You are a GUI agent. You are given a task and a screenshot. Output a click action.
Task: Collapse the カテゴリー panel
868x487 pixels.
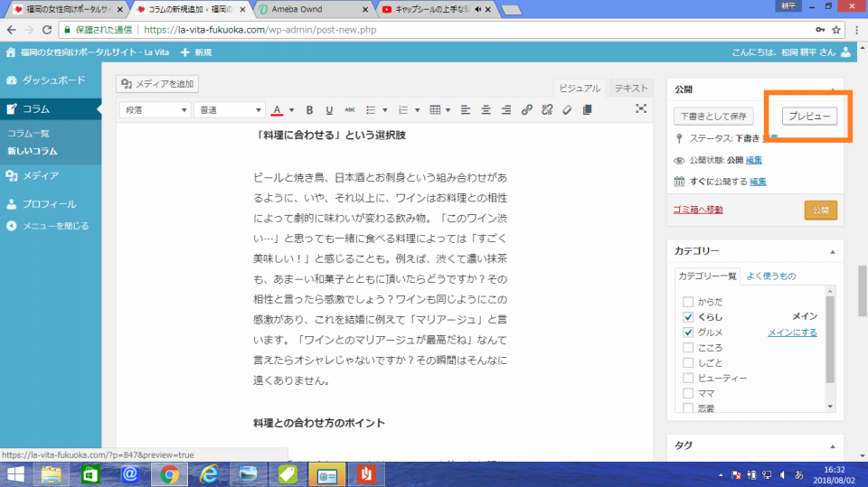click(833, 252)
